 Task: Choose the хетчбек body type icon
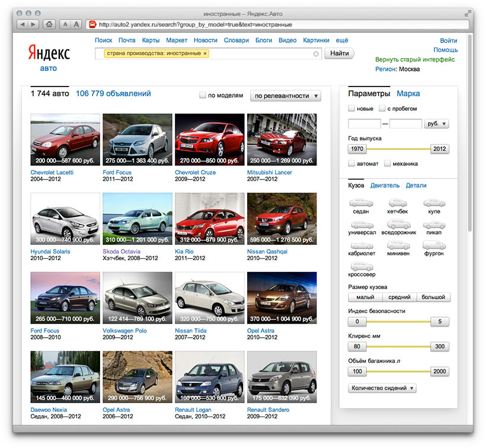398,203
